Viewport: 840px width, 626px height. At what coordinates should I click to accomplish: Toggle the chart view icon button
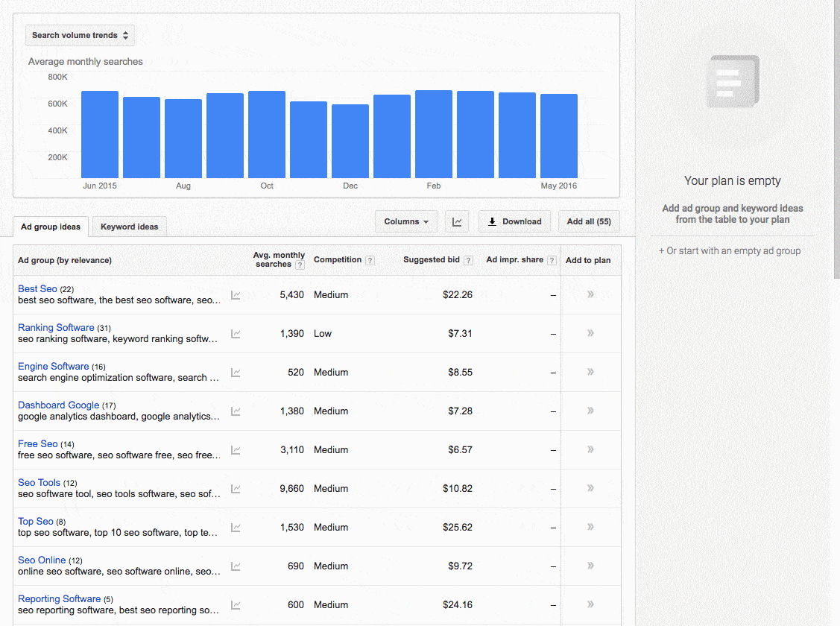click(457, 221)
